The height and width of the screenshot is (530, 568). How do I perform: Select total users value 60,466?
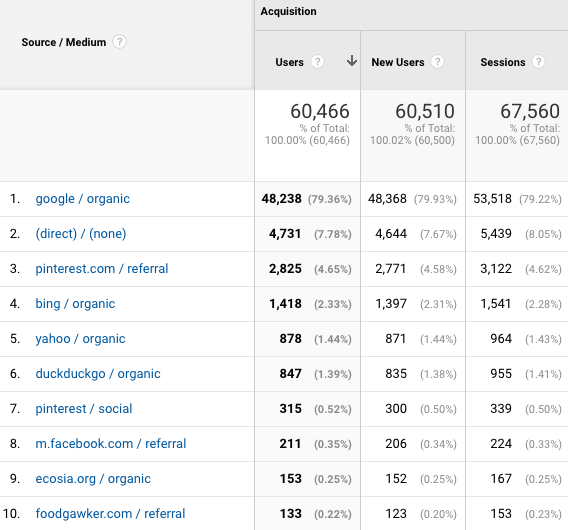pos(320,111)
